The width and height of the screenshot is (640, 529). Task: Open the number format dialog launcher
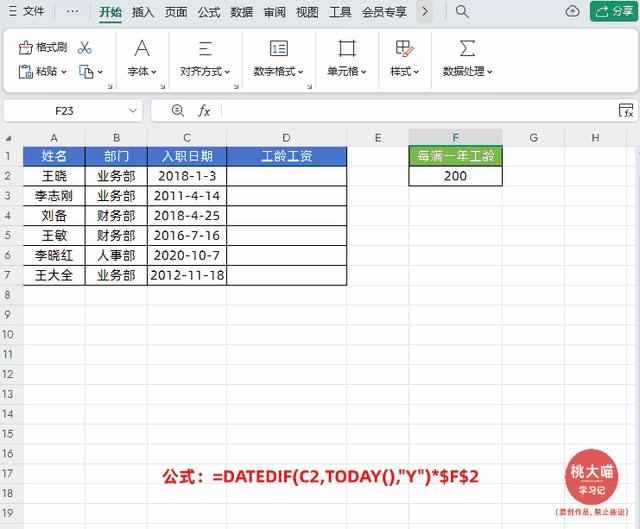click(309, 87)
